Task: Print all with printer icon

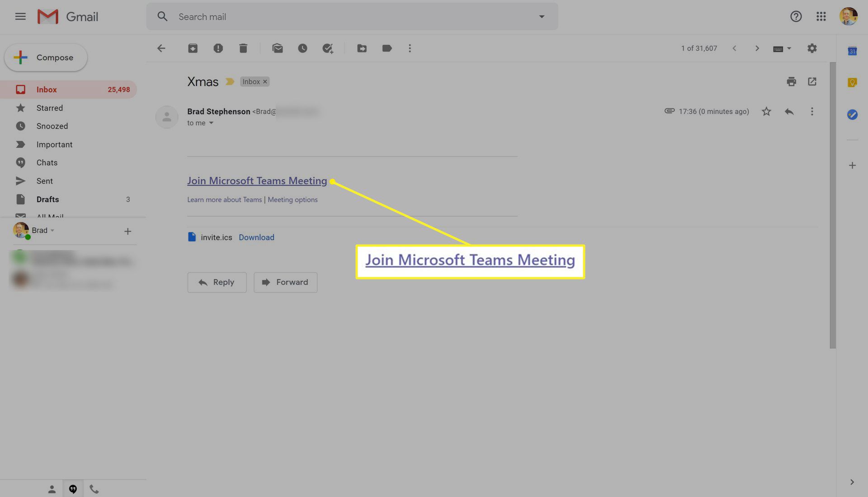Action: click(x=791, y=82)
